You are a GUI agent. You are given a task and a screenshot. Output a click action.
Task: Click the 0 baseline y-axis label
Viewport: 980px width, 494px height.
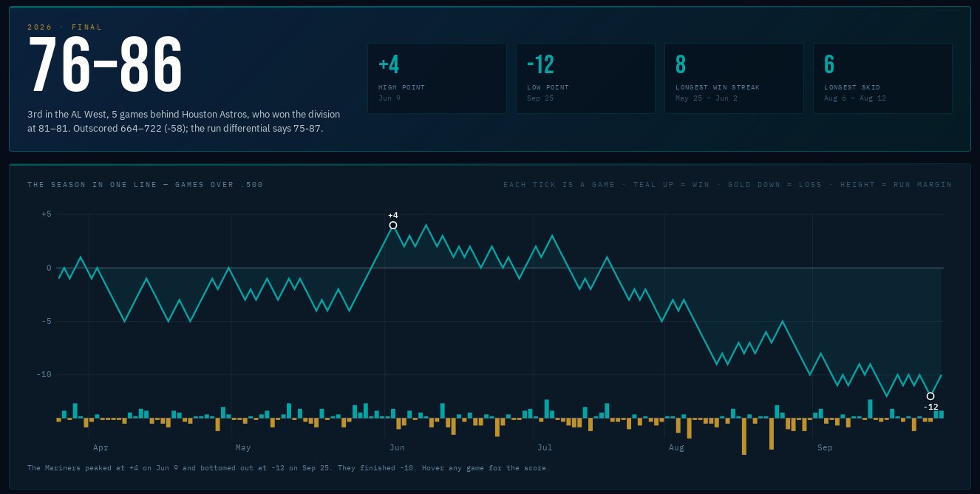click(50, 268)
